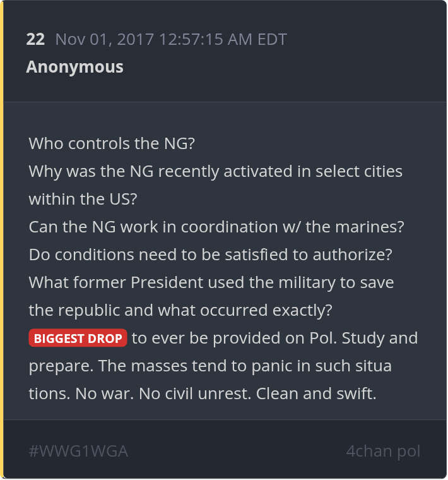Click the red BIGGEST DROP badge
This screenshot has width=448, height=480.
point(78,339)
